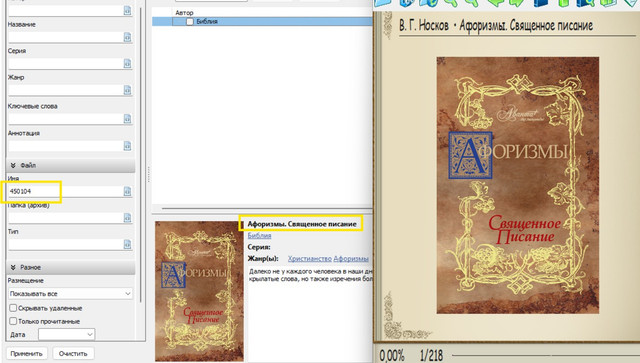This screenshot has width=640, height=363.
Task: Click the Жанр(ы): label in book details
Action: click(x=263, y=258)
